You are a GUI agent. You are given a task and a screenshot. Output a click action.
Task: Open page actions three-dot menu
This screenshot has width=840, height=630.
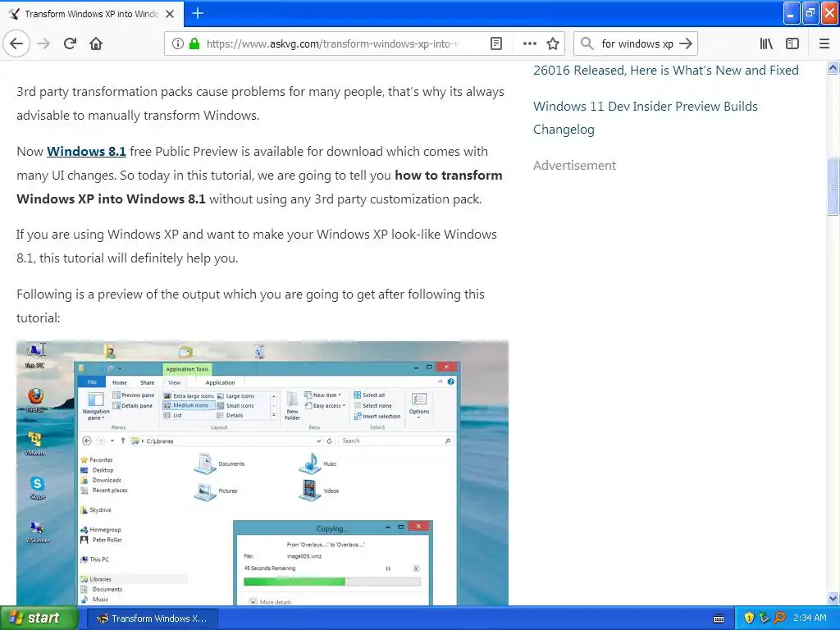(x=529, y=43)
